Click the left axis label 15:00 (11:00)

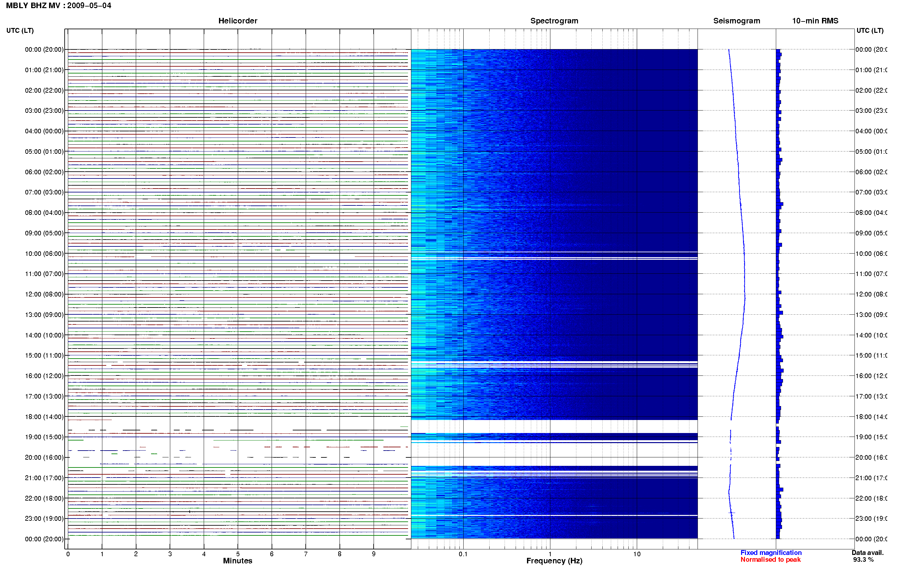(44, 356)
